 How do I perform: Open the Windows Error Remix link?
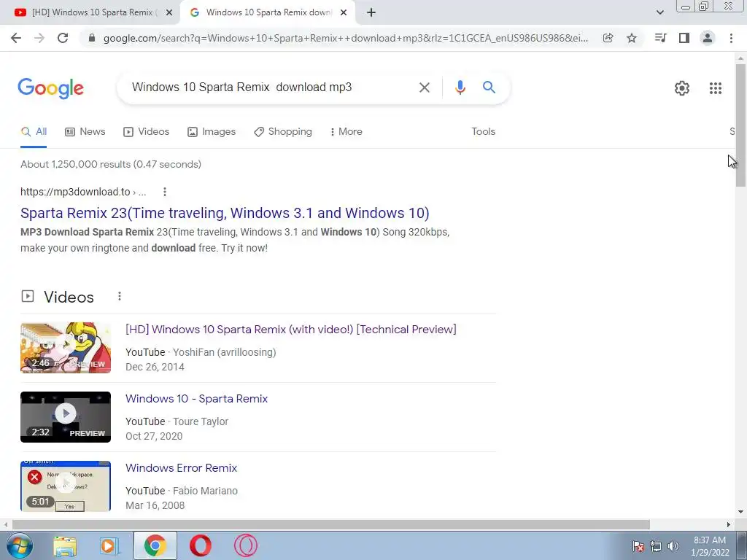tap(182, 468)
